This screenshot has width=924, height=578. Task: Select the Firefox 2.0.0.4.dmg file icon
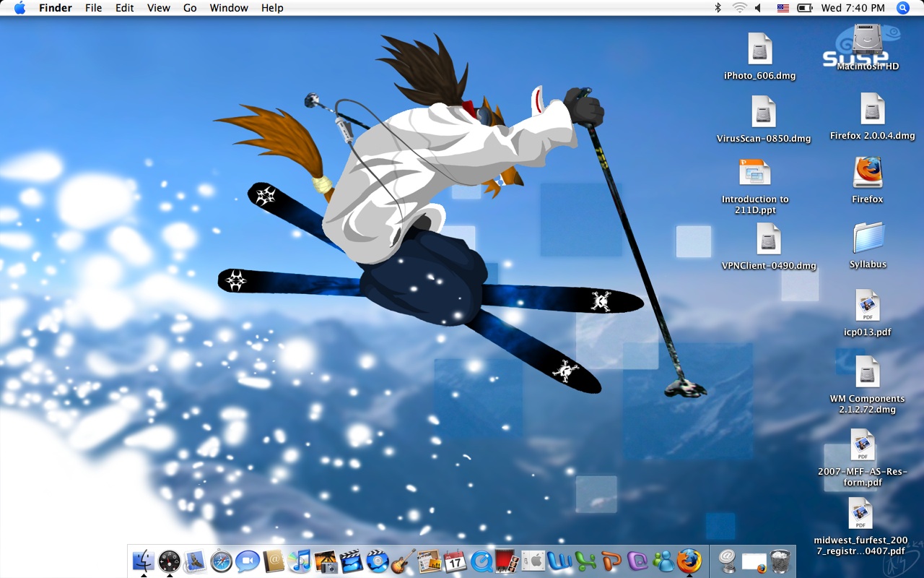873,109
